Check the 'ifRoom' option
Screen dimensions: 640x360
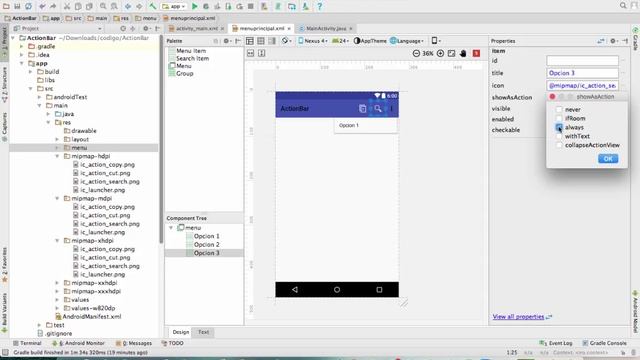coord(559,118)
